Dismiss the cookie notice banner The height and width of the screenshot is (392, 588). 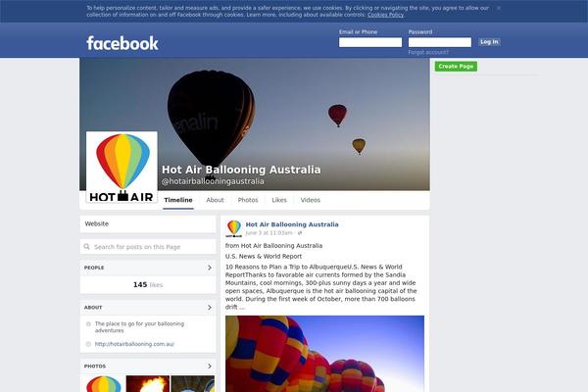[x=499, y=8]
